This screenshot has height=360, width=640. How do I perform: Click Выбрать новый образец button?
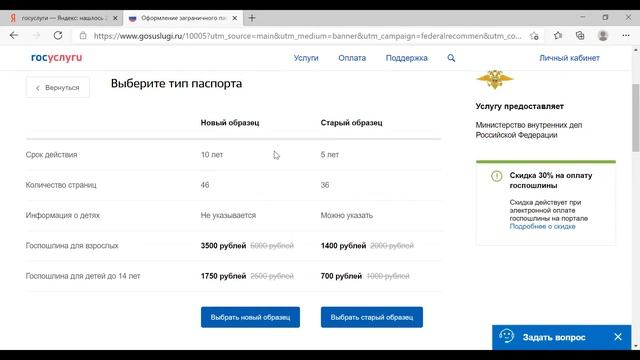tap(250, 317)
